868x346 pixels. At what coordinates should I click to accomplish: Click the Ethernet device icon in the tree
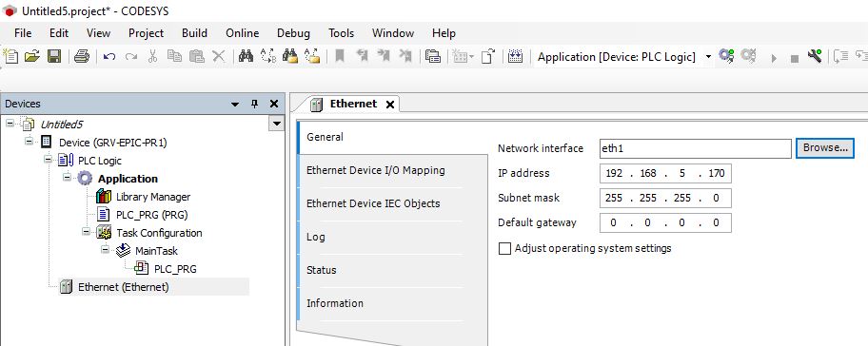point(66,287)
